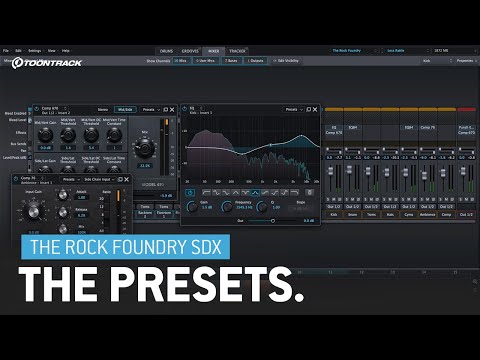
Task: Switch to the Tracker tab
Action: [x=237, y=51]
